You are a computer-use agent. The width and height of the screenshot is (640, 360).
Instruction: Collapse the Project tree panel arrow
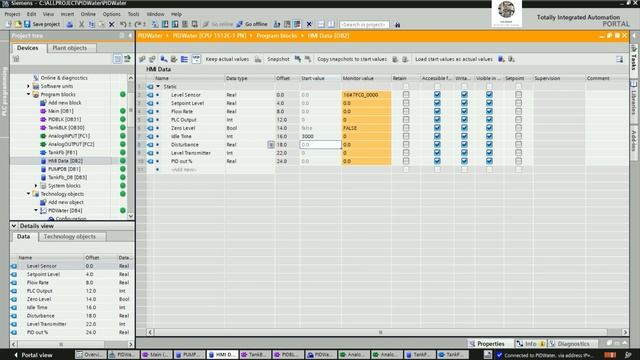pyautogui.click(x=130, y=36)
